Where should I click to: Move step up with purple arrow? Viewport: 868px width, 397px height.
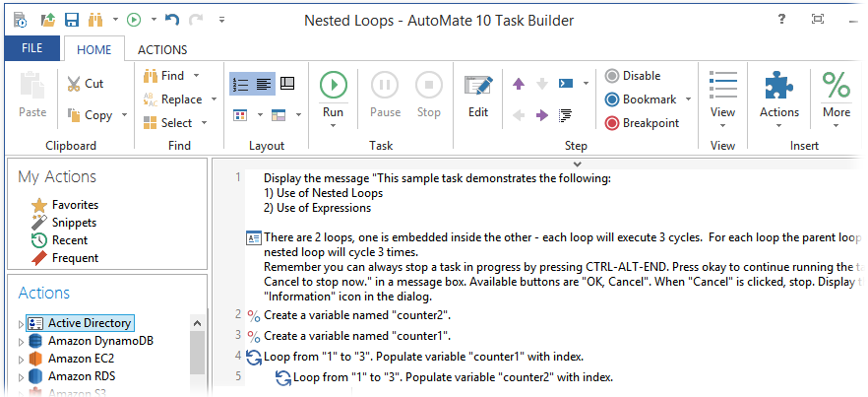(518, 84)
